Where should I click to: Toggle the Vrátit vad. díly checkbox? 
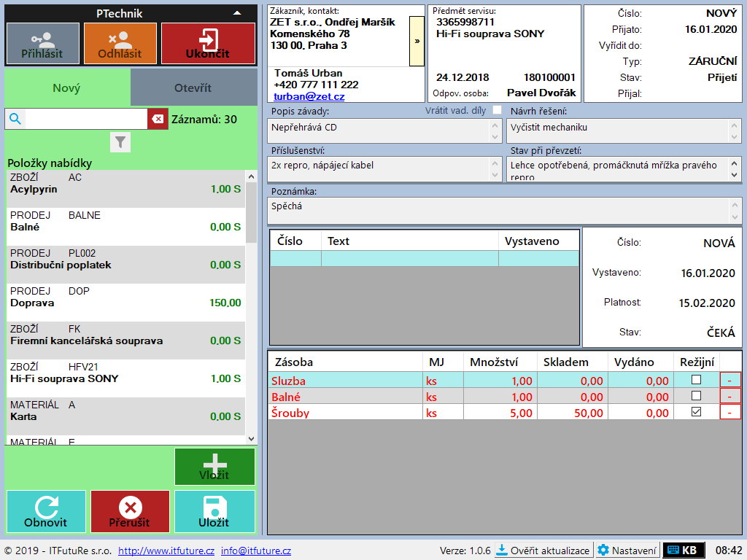pyautogui.click(x=497, y=110)
